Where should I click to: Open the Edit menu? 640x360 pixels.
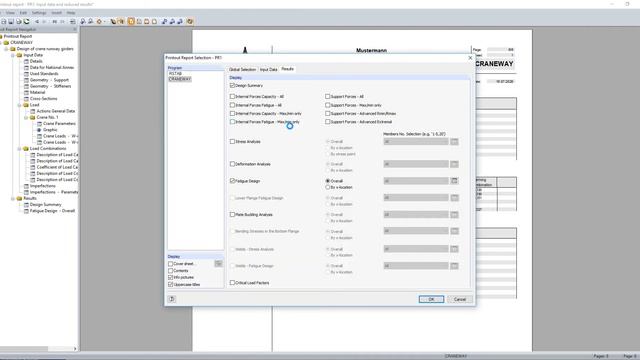tap(23, 13)
